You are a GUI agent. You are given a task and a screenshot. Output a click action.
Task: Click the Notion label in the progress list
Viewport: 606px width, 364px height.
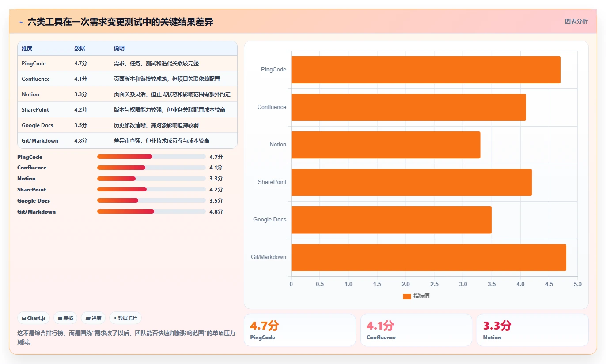pyautogui.click(x=27, y=179)
